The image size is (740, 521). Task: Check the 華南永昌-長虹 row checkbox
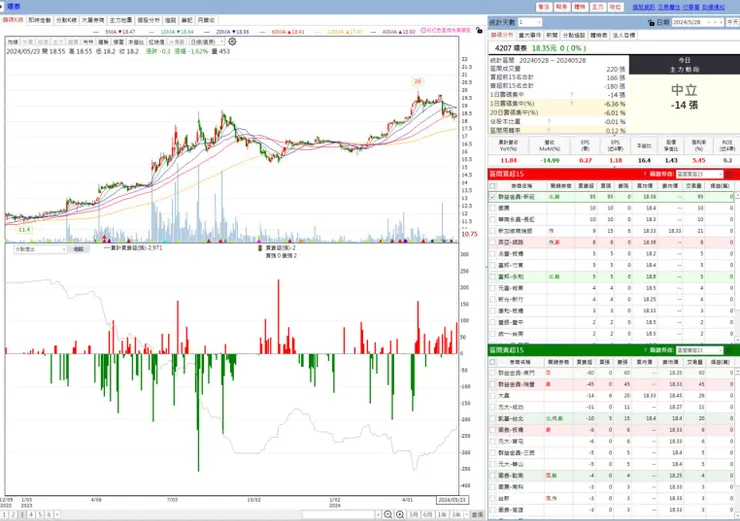pyautogui.click(x=493, y=219)
